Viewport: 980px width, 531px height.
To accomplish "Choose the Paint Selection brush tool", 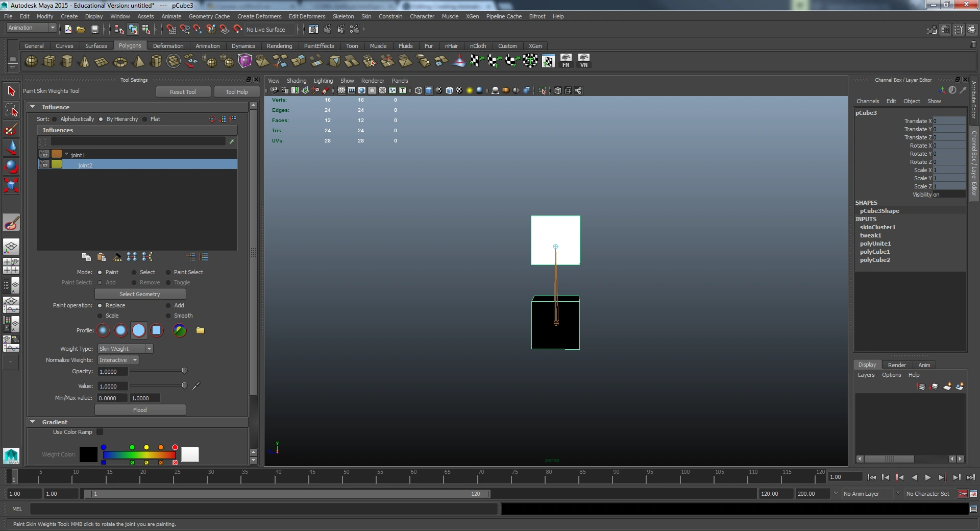I will [x=11, y=129].
